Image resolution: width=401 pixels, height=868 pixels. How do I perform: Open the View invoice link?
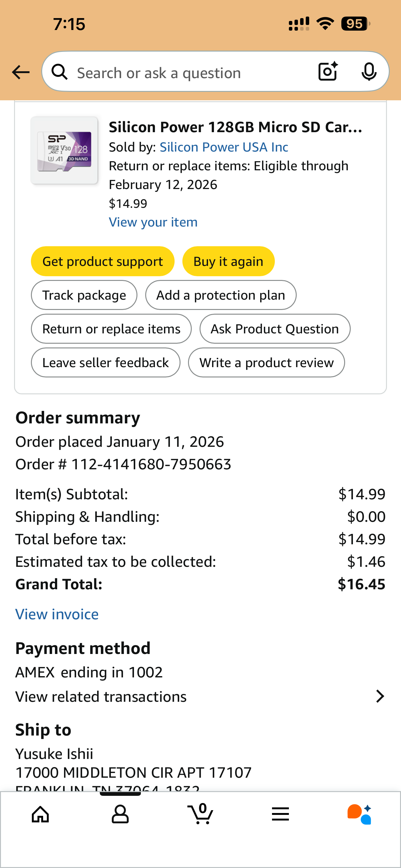pos(57,614)
